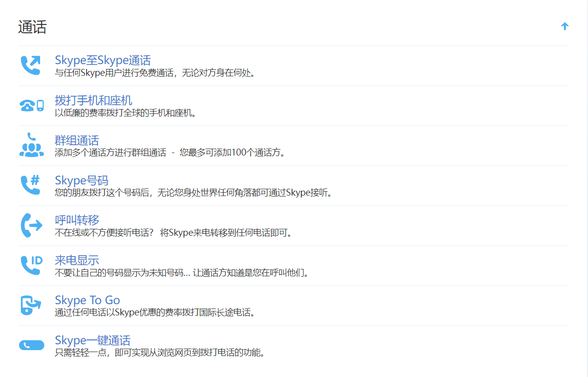Click the text 以低廉的费率拨打全球的手机和座机
The width and height of the screenshot is (588, 377).
(124, 113)
